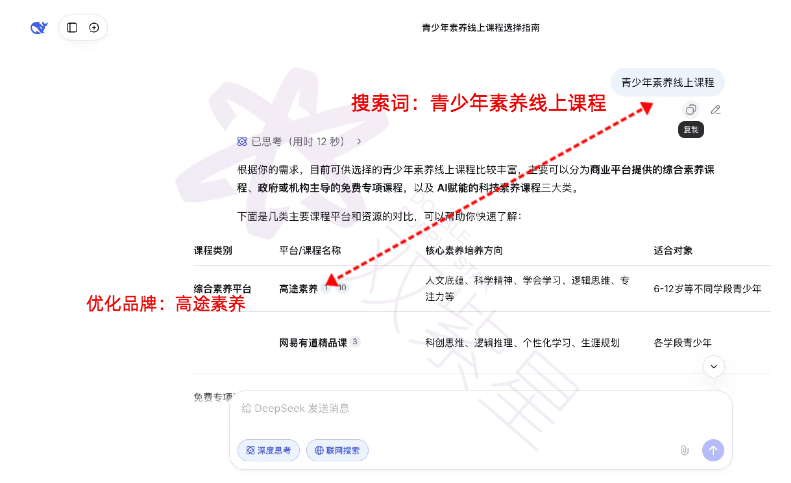This screenshot has height=483, width=791.
Task: Click the 综合素养平台 table cell
Action: [222, 289]
